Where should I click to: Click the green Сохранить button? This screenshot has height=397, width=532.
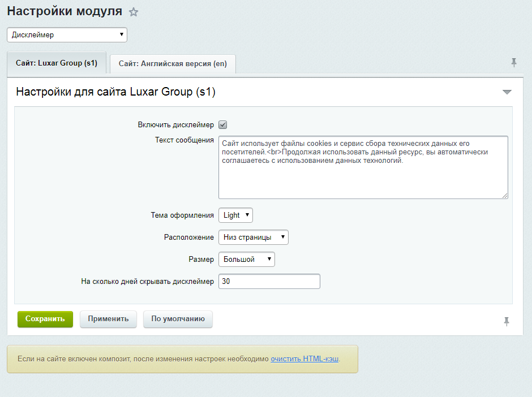tap(45, 319)
